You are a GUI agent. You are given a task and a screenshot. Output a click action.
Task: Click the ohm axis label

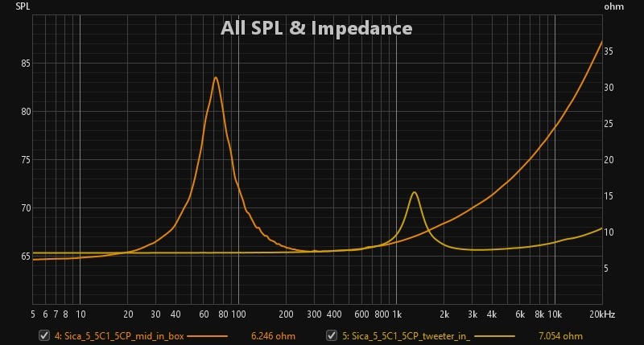[x=614, y=6]
